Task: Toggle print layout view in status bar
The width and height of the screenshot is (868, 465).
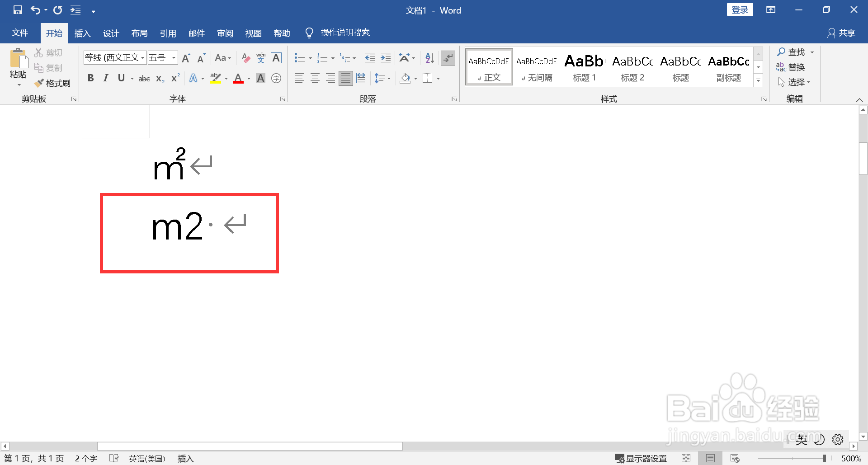Action: tap(710, 458)
